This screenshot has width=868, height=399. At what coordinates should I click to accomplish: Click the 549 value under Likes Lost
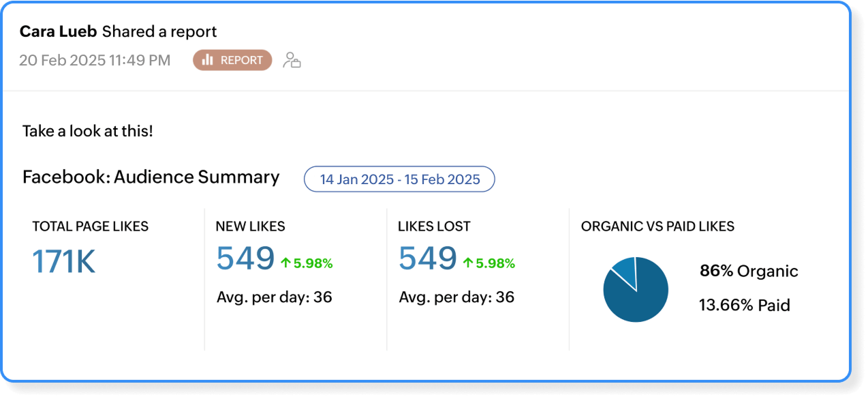point(427,258)
